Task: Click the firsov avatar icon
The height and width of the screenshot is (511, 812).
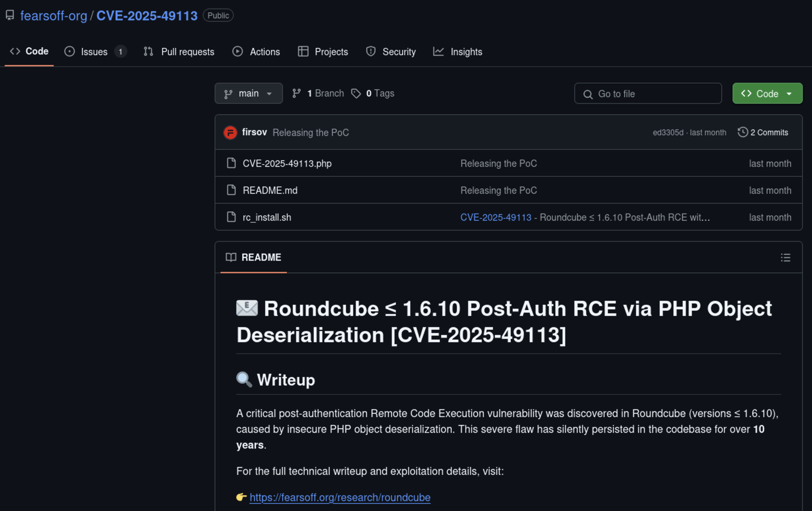Action: 230,132
